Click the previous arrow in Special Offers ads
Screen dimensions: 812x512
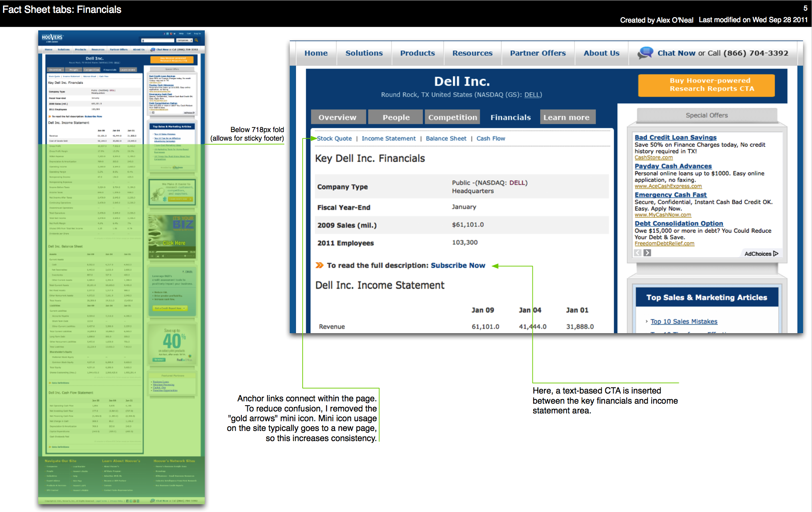(x=638, y=253)
